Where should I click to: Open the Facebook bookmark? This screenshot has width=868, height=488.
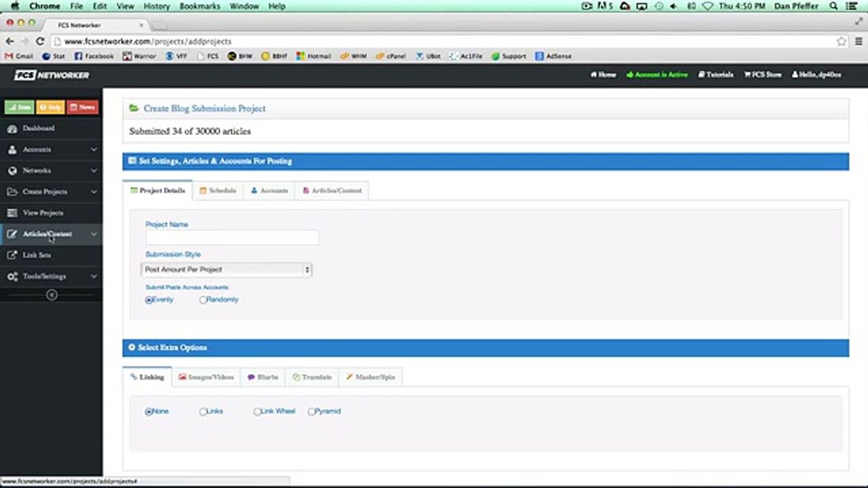point(94,56)
